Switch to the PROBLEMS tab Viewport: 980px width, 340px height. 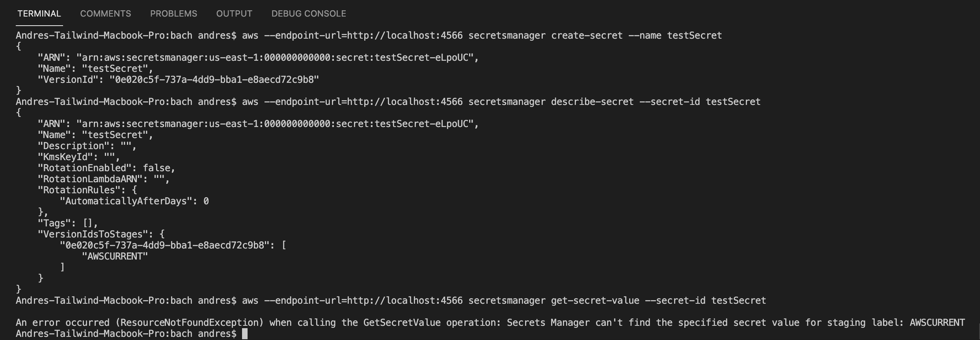click(x=173, y=13)
